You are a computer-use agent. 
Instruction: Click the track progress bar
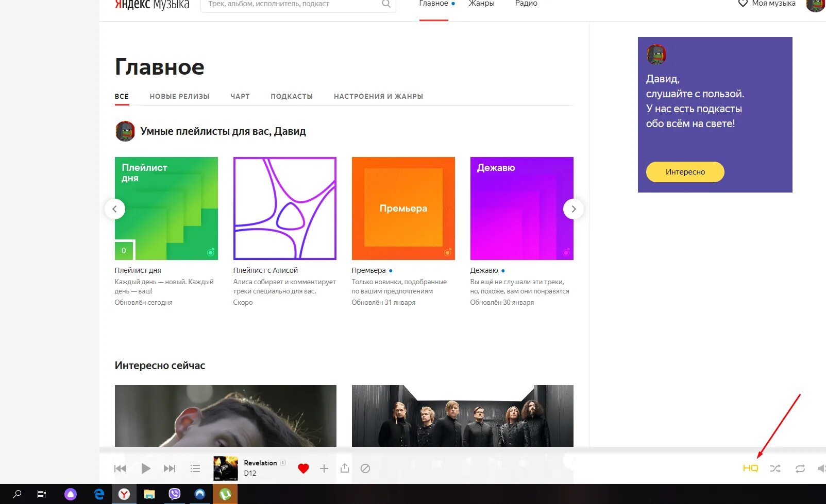[463, 450]
